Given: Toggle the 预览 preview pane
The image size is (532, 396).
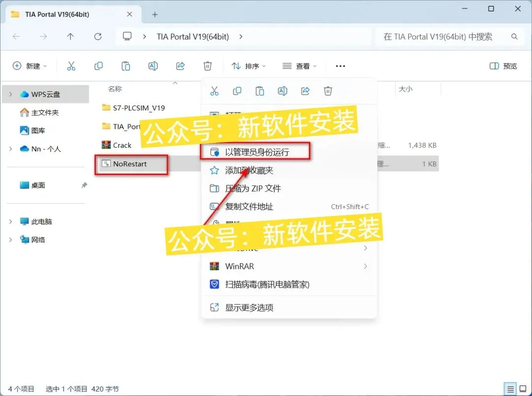Looking at the screenshot, I should pos(503,66).
